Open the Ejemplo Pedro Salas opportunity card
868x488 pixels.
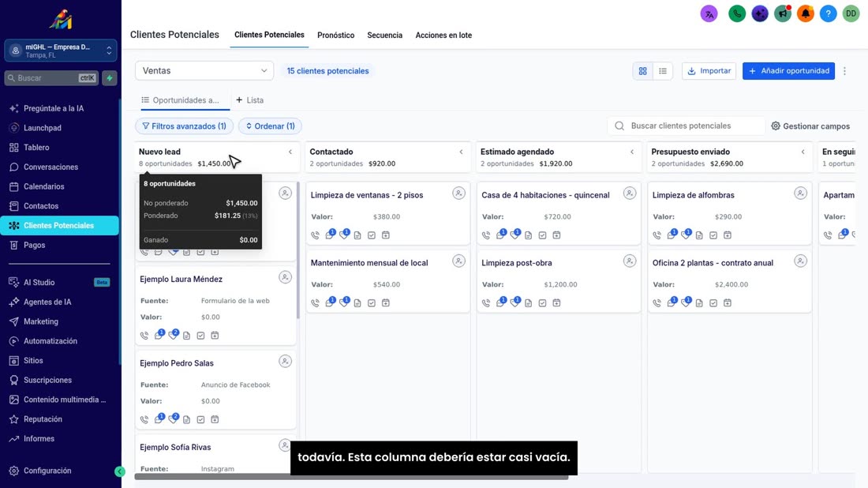coord(215,389)
